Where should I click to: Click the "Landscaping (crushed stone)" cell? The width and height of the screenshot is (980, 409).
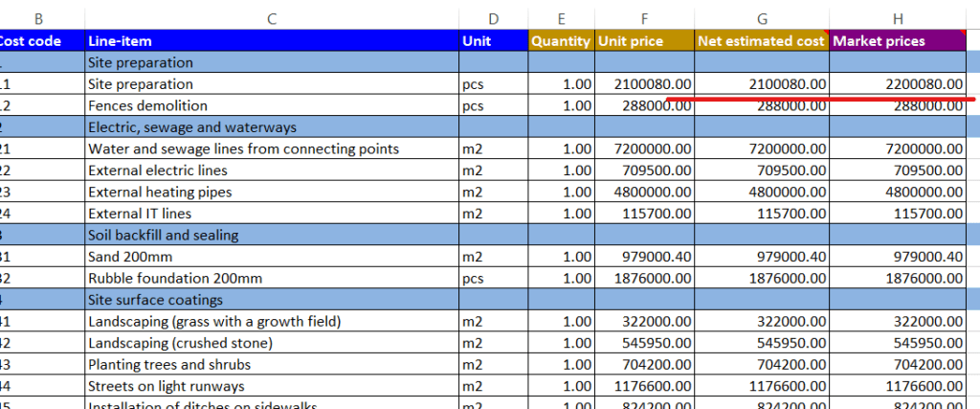tap(271, 343)
